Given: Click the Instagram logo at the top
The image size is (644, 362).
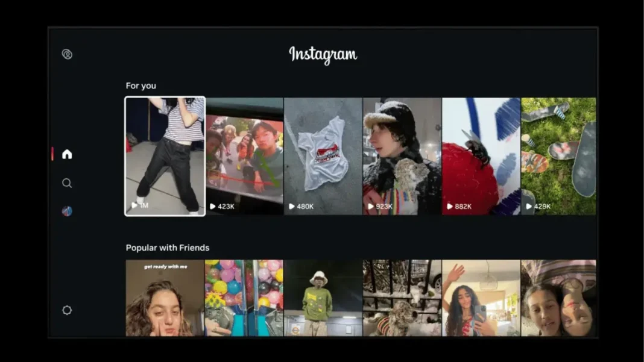Looking at the screenshot, I should click(323, 55).
